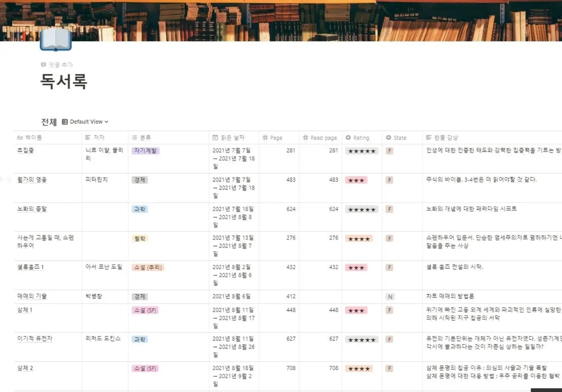Open the Read page column header menu
The height and width of the screenshot is (392, 562).
(320, 138)
